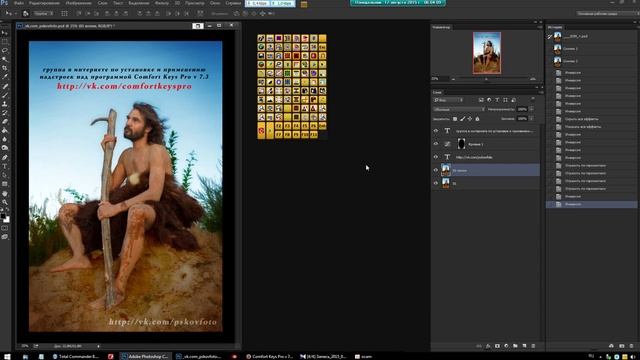Toggle lock image pixels brush icon

coord(462,119)
